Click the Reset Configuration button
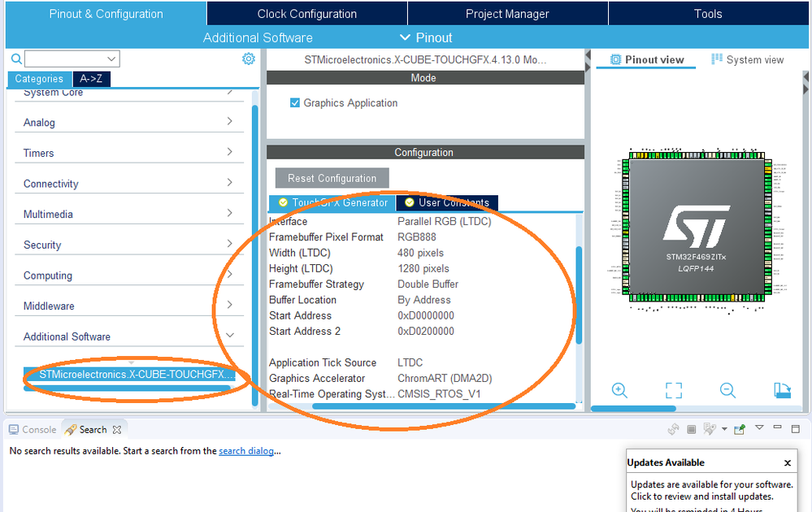 click(332, 178)
